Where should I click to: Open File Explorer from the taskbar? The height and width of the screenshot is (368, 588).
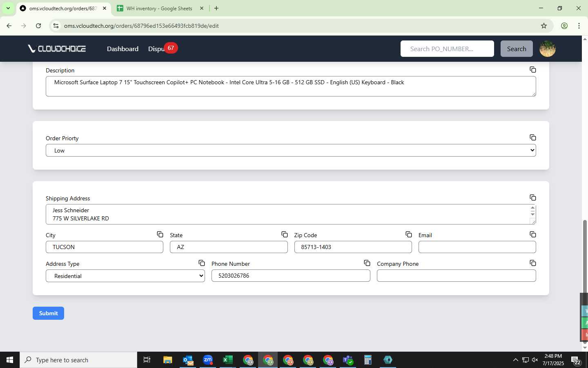click(168, 360)
